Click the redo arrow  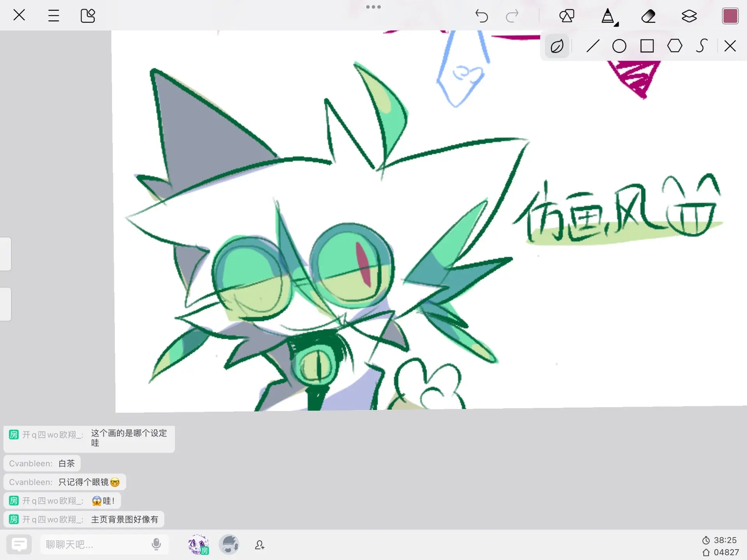(x=512, y=16)
